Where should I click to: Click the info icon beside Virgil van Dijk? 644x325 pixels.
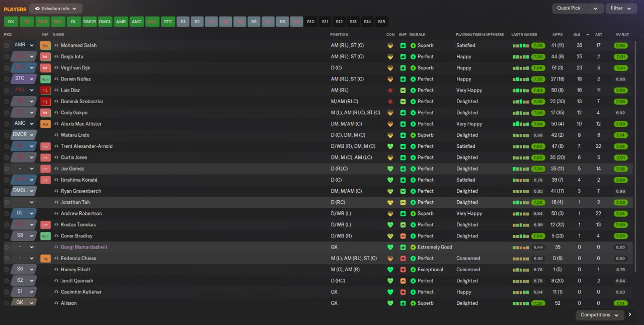coord(56,68)
